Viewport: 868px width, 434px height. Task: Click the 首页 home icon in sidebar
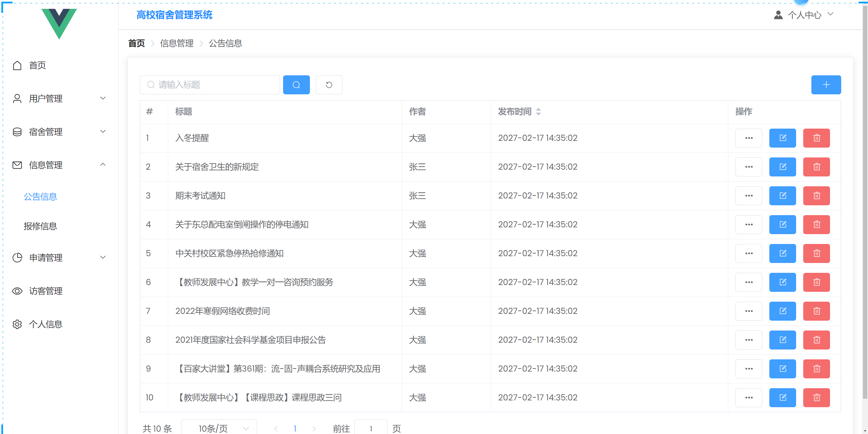[x=17, y=65]
